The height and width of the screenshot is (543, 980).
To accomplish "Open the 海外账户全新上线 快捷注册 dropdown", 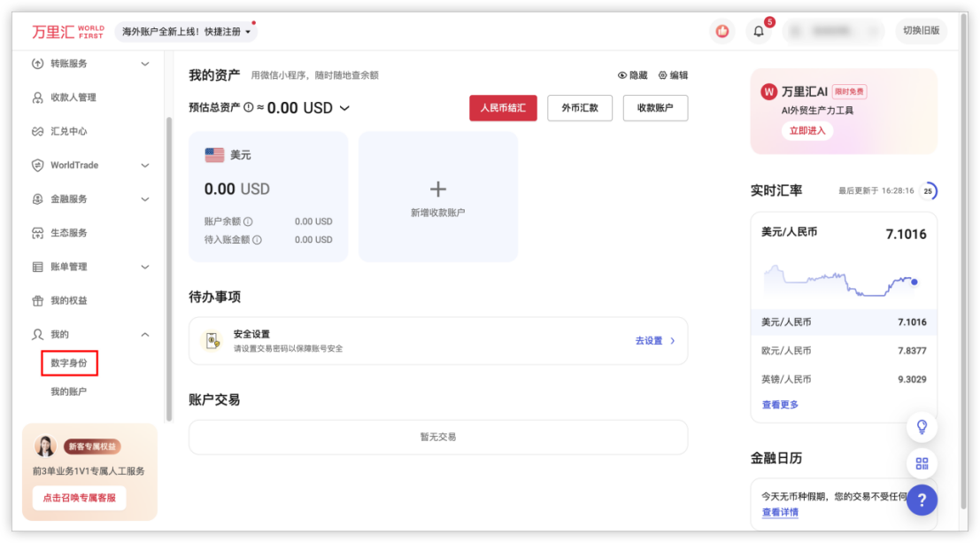I will pos(186,31).
